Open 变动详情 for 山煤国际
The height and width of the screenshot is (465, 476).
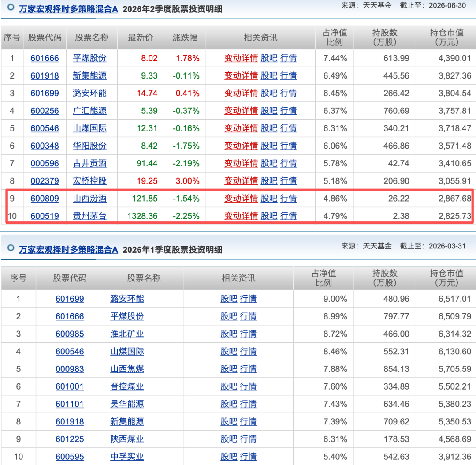coord(241,128)
